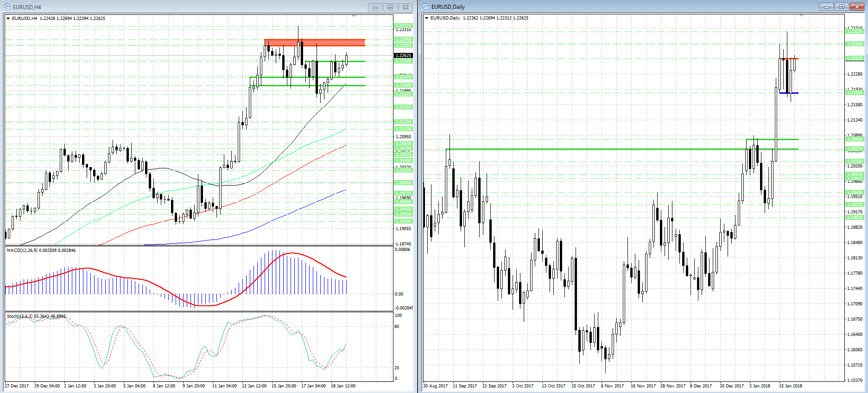
Task: Click the 20 Dec 2017 date on Daily time axis
Action: coord(731,386)
